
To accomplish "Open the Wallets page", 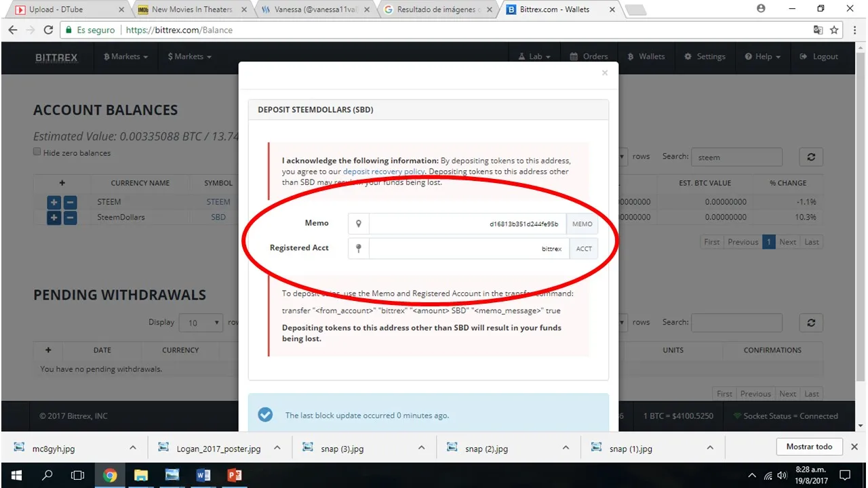I will pyautogui.click(x=646, y=57).
